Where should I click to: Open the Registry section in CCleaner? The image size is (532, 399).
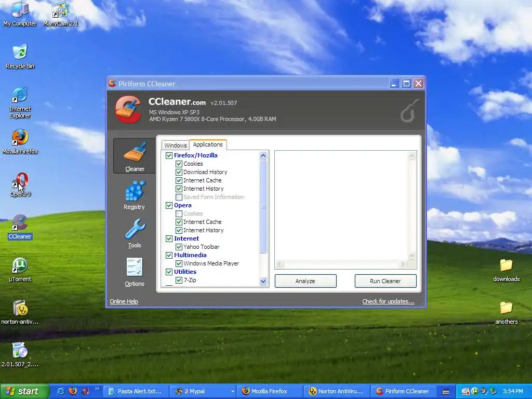[x=135, y=195]
